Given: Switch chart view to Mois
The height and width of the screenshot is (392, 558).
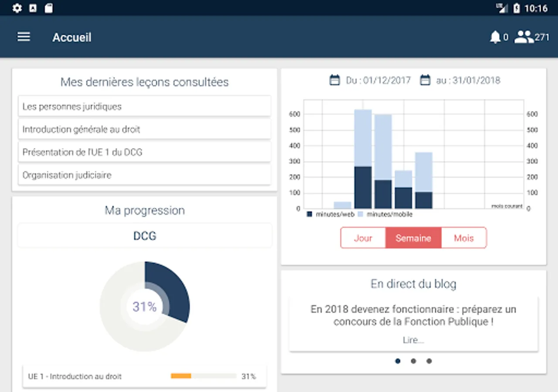Looking at the screenshot, I should click(x=464, y=238).
